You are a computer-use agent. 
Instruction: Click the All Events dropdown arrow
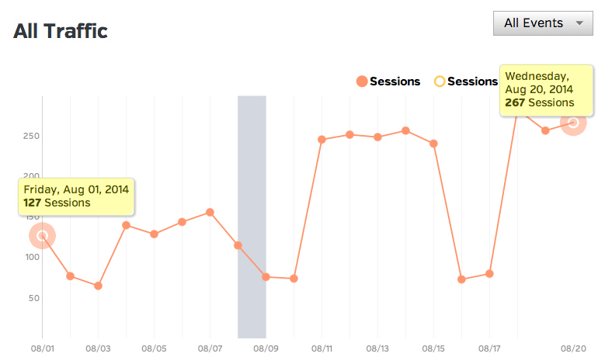coord(579,23)
